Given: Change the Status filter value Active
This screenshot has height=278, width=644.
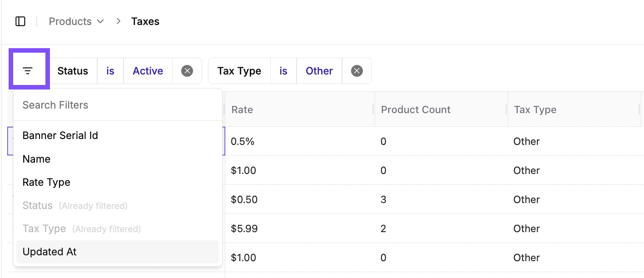Looking at the screenshot, I should (x=148, y=71).
